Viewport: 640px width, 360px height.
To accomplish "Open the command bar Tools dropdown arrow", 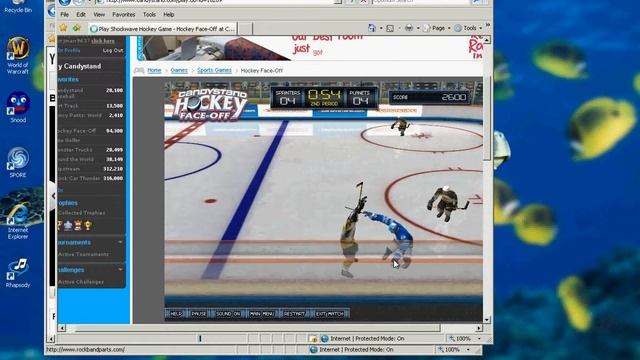I will pyautogui.click(x=480, y=28).
